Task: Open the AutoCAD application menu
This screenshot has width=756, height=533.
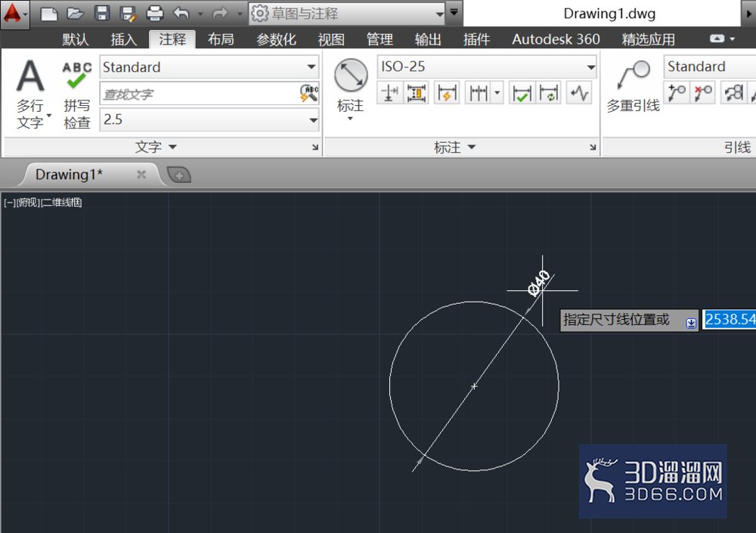Action: click(x=14, y=14)
